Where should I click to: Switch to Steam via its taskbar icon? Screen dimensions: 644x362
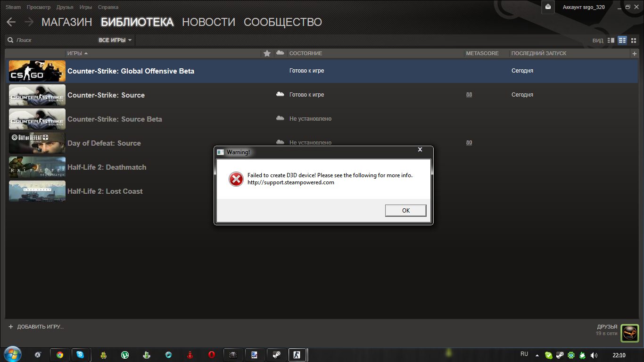click(x=277, y=355)
